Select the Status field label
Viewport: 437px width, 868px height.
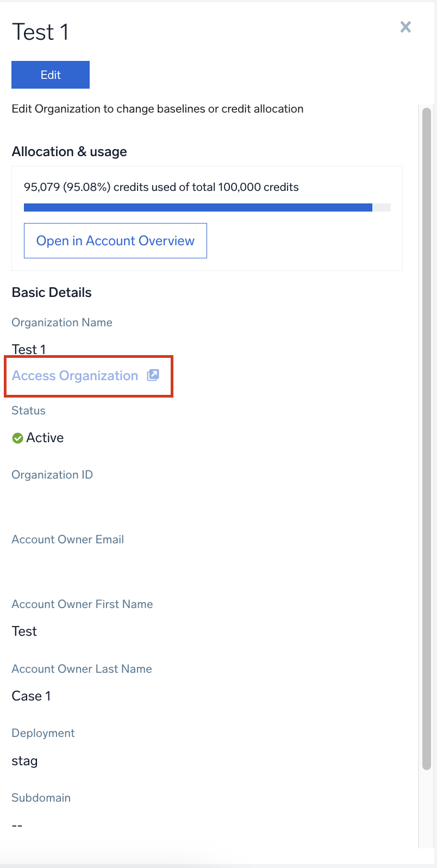pyautogui.click(x=28, y=411)
